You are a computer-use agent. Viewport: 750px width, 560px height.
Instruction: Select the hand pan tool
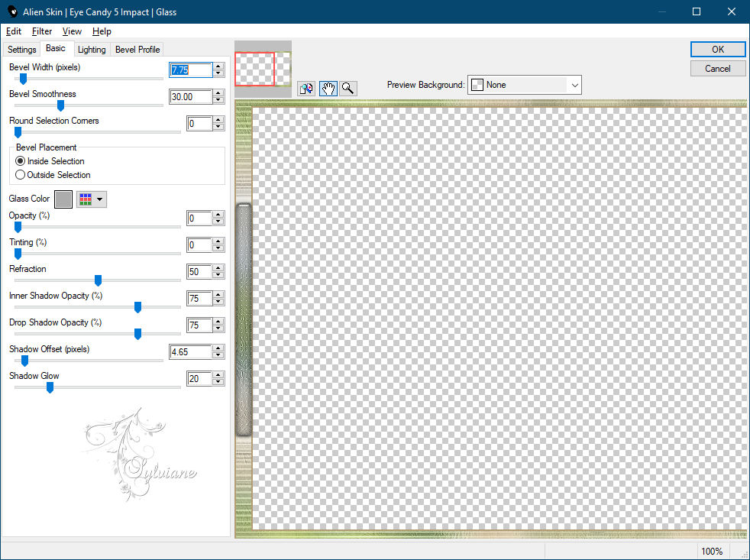click(x=328, y=89)
